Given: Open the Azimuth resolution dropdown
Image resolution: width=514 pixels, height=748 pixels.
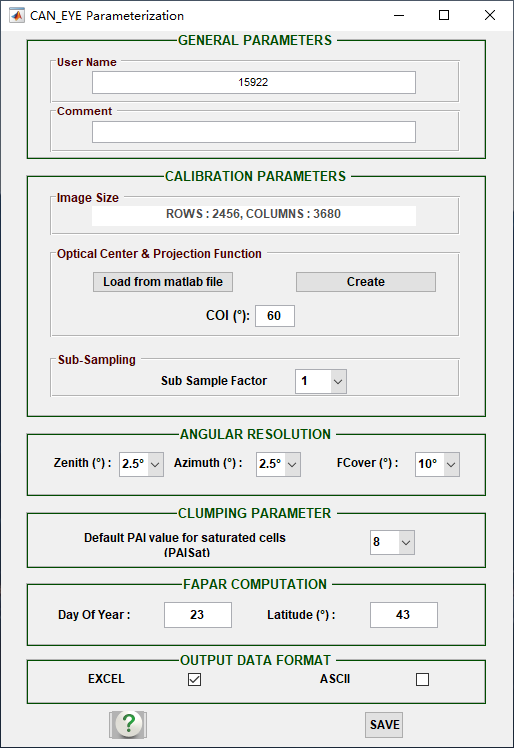Looking at the screenshot, I should (x=278, y=464).
